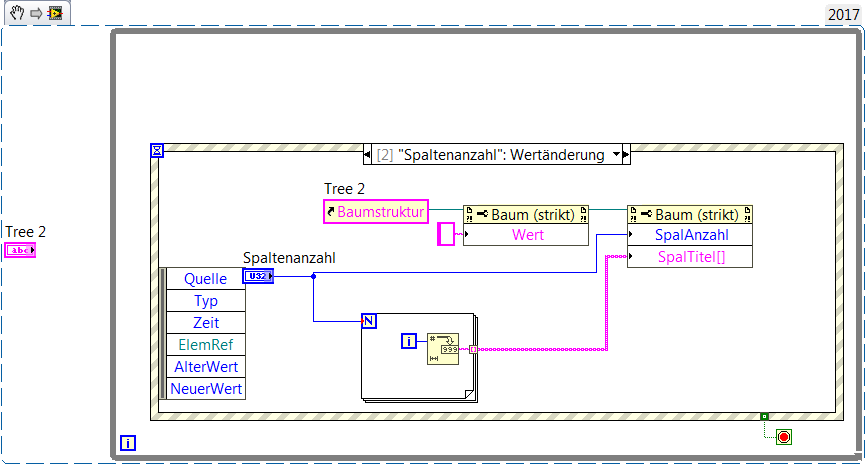Screen dimensions: 866x465
Task: Click the first Baum (strikt) property node header
Action: point(526,215)
